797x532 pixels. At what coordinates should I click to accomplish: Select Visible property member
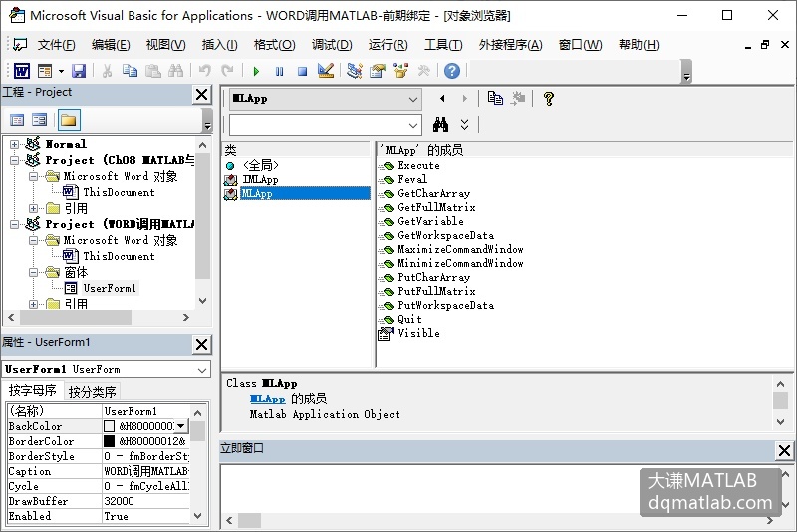click(x=418, y=333)
